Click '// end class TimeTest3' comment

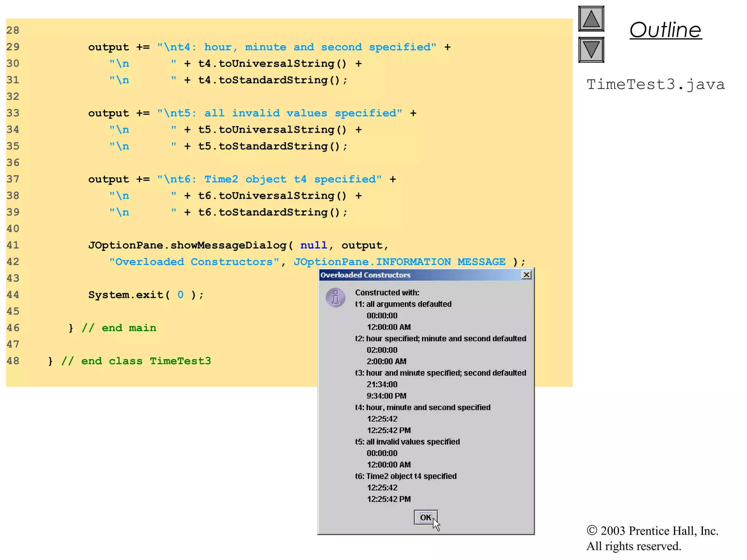pos(136,361)
